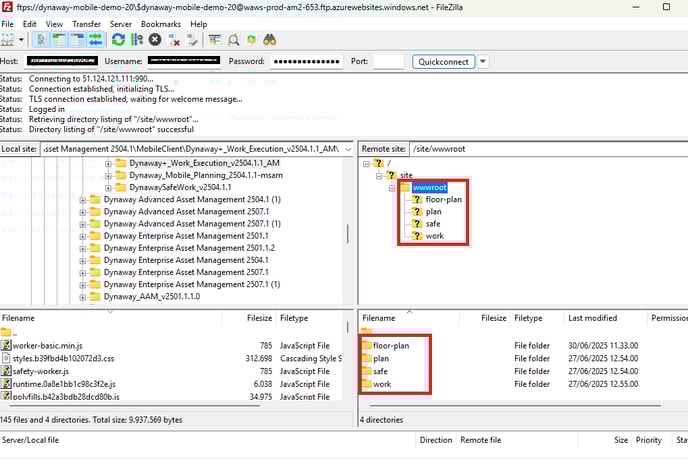Select plan in the remote tree
Viewport: 688px width, 459px height.
coord(434,212)
